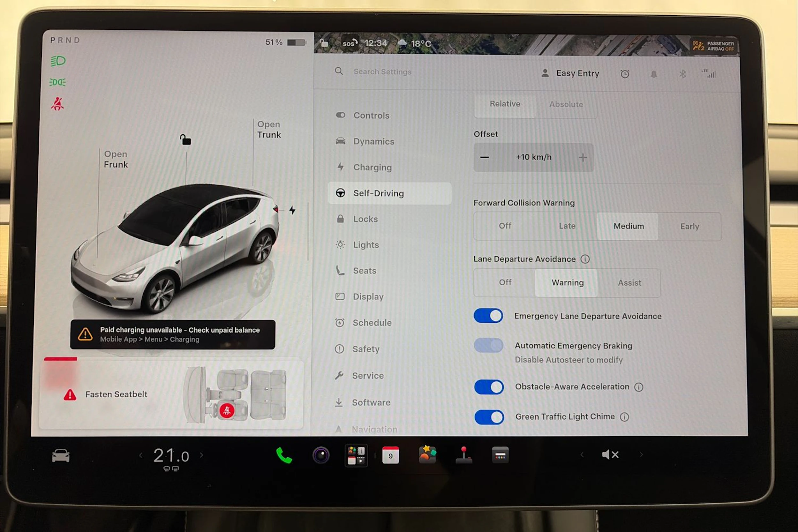Tap the lock icon in top status bar
The height and width of the screenshot is (532, 798).
tap(324, 43)
